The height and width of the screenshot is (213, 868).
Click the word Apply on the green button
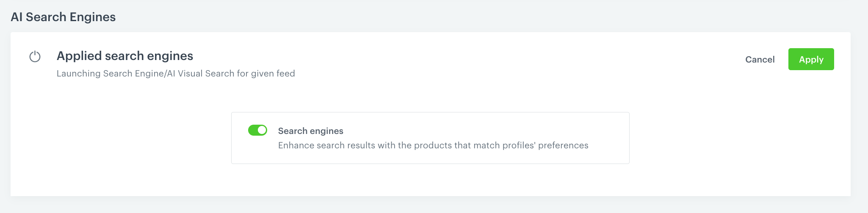pyautogui.click(x=811, y=60)
